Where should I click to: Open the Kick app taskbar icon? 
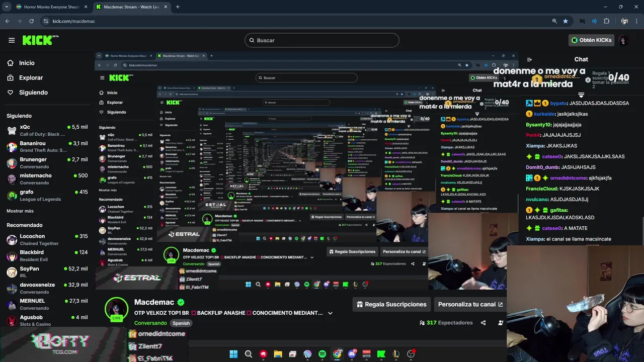(x=381, y=354)
